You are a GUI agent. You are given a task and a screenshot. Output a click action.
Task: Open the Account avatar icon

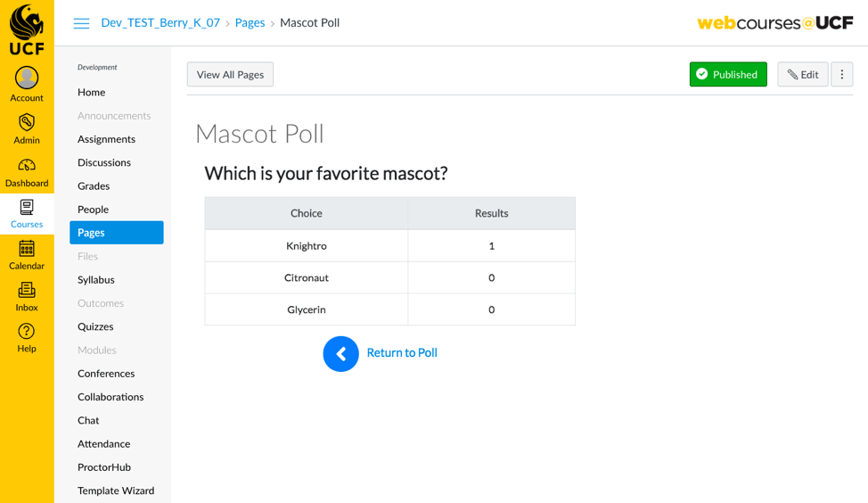(x=27, y=78)
